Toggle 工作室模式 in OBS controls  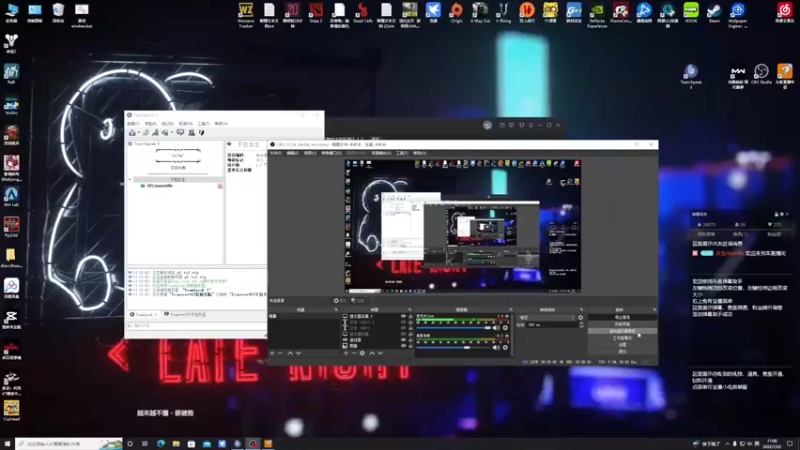point(622,338)
